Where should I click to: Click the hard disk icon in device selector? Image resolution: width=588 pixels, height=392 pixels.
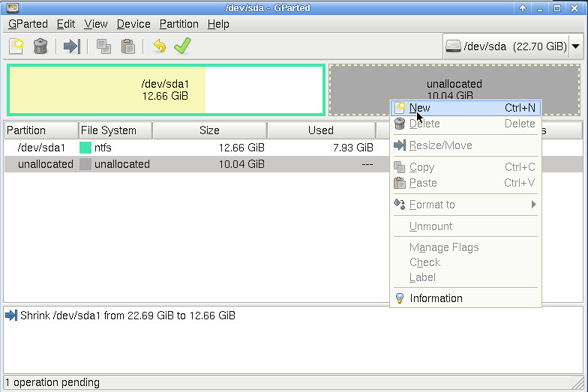(453, 46)
